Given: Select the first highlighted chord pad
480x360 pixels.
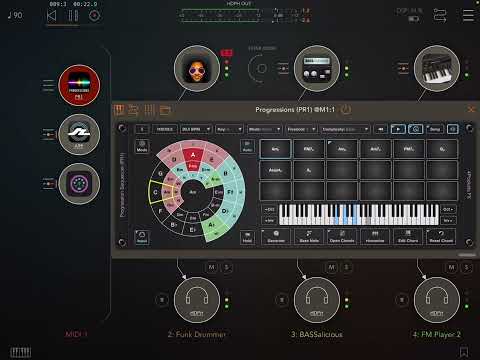Looking at the screenshot, I should pyautogui.click(x=275, y=149).
